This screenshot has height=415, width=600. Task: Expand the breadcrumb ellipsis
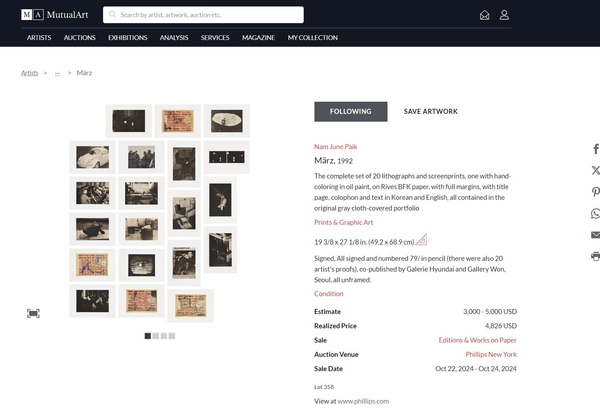57,73
